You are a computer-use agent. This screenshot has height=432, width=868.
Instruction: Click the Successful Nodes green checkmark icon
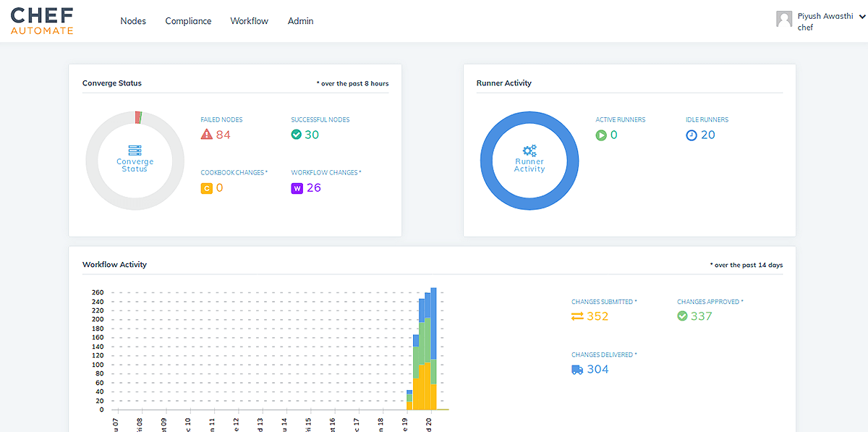(296, 135)
